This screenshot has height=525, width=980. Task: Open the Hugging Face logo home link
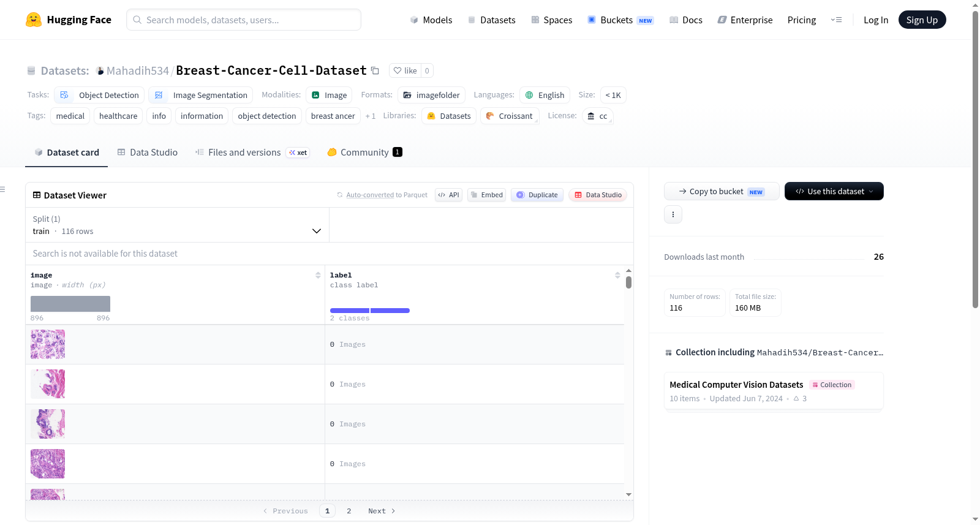[69, 20]
